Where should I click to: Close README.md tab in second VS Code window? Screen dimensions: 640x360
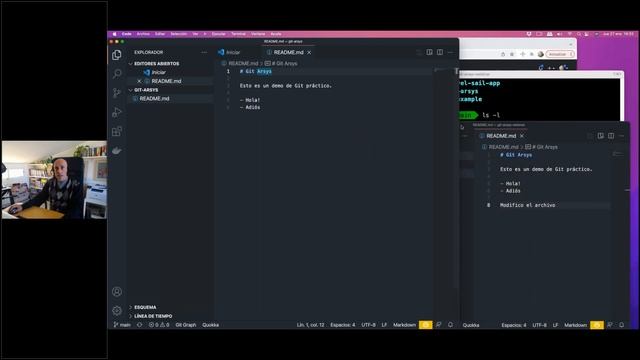pos(522,136)
